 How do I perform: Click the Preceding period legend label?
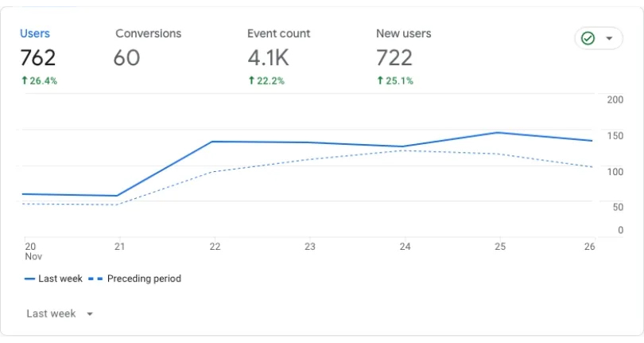pyautogui.click(x=144, y=279)
